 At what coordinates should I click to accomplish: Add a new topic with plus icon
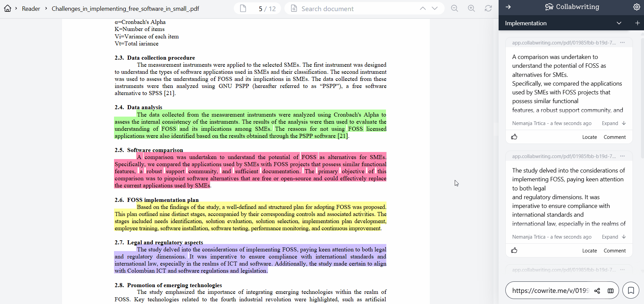(637, 23)
